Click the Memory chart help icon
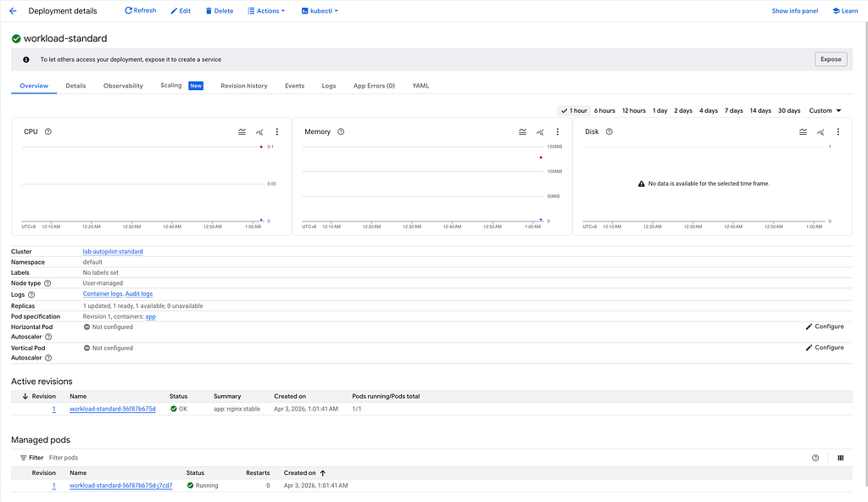This screenshot has height=502, width=868. pyautogui.click(x=341, y=132)
